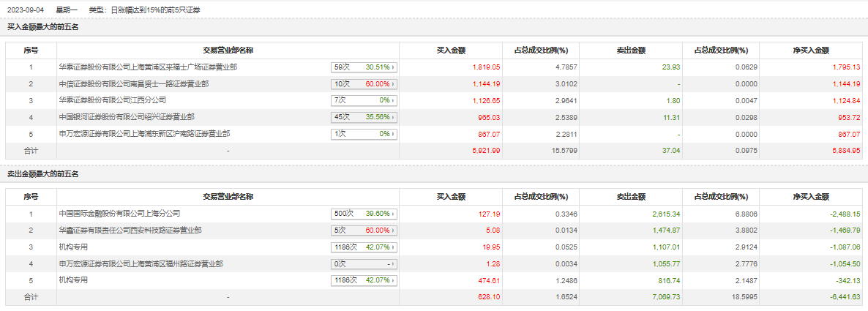Open 申万宏源上海浦东新区沪南路证券营业部 link
The image size is (868, 311).
(144, 134)
